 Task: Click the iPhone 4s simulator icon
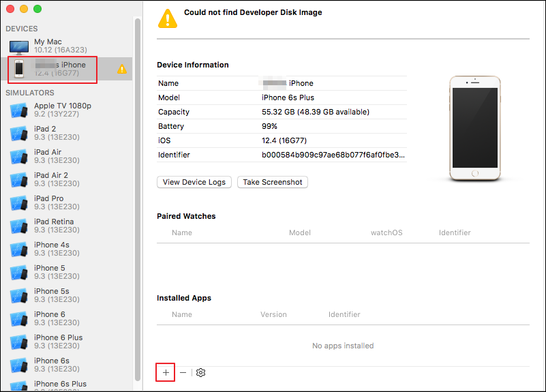coord(19,250)
